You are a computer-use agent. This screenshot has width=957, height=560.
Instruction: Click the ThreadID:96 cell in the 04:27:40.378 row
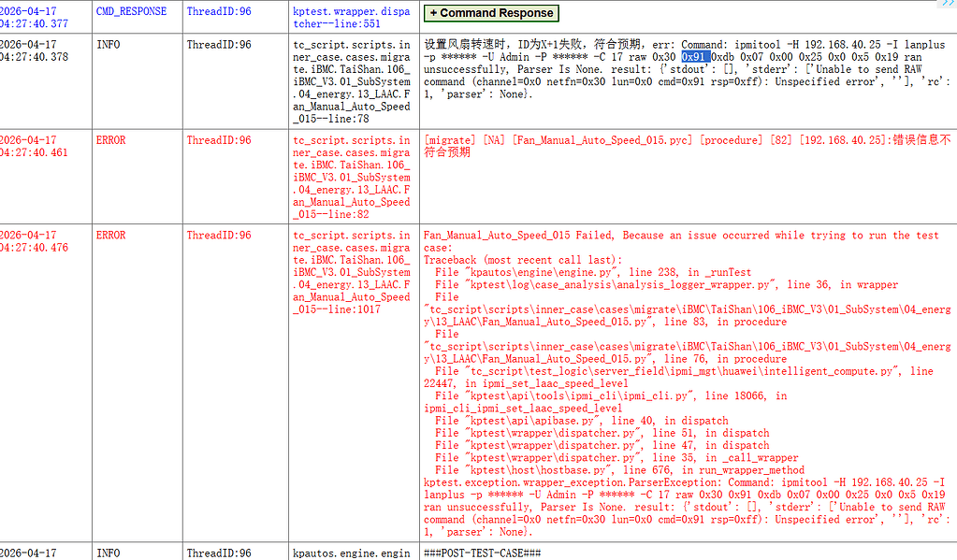[219, 45]
